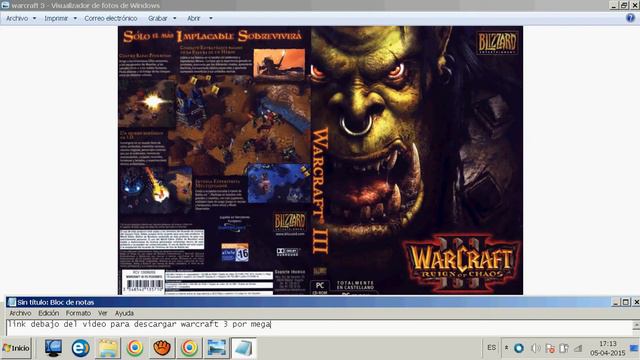The width and height of the screenshot is (640, 360).
Task: Click the Bloc de notas title bar icon
Action: (12, 302)
